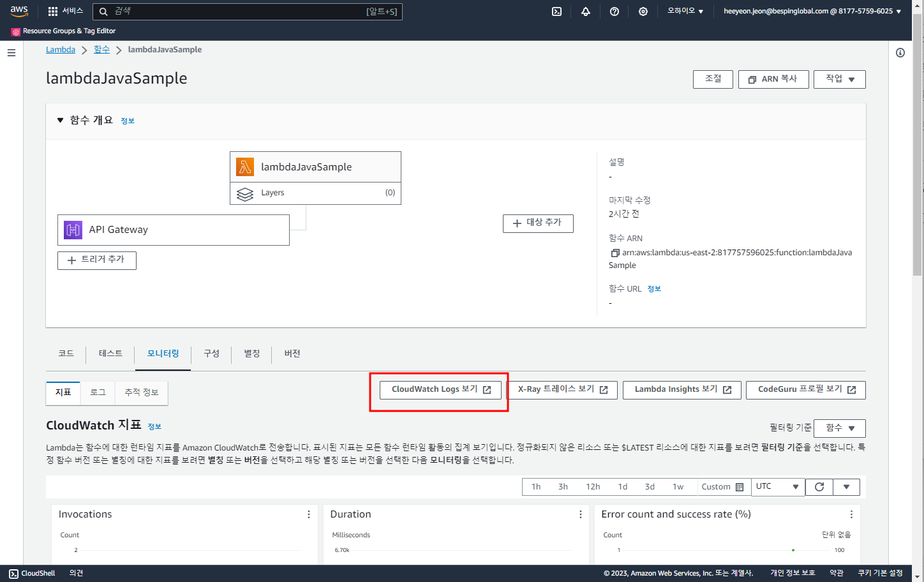Open Duration widget options menu
This screenshot has height=582, width=924.
581,514
